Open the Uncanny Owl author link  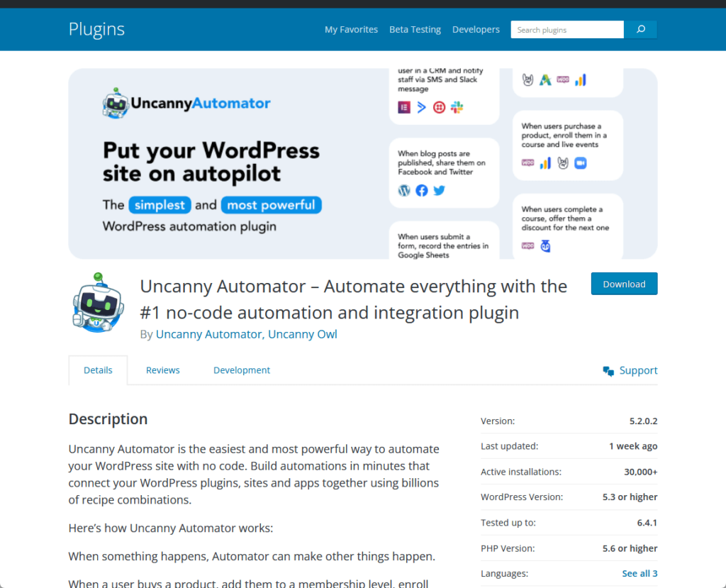302,334
